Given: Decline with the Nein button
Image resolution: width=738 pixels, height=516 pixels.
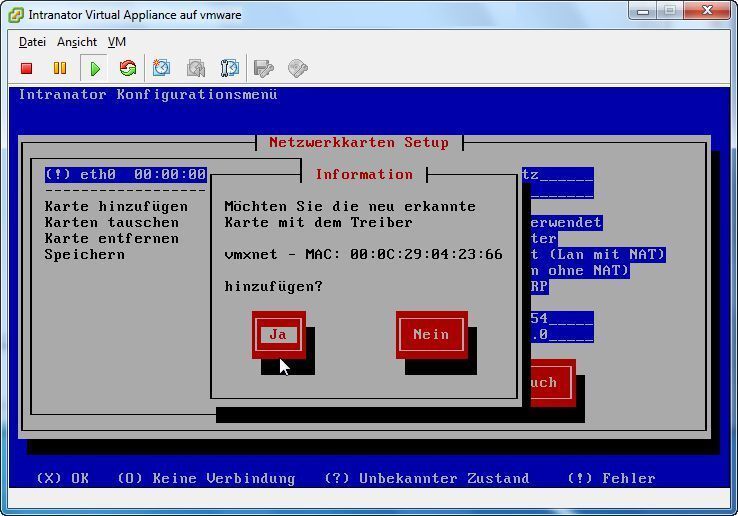Looking at the screenshot, I should (432, 335).
